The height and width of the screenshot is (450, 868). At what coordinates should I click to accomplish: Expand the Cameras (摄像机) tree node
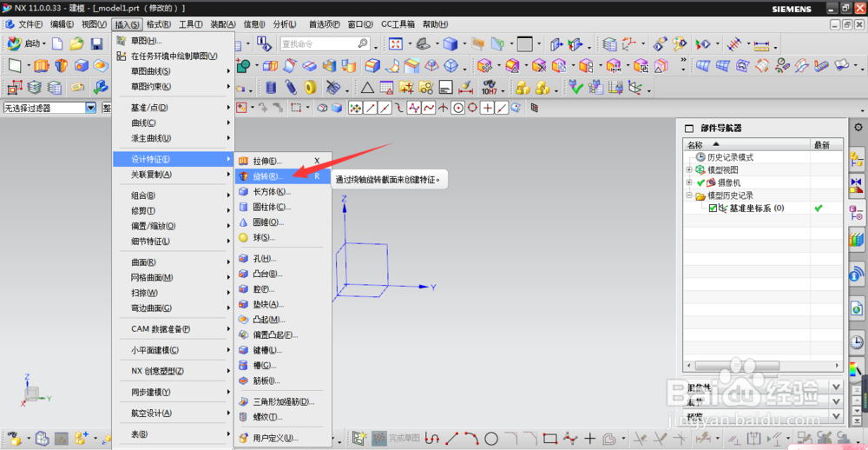point(689,182)
